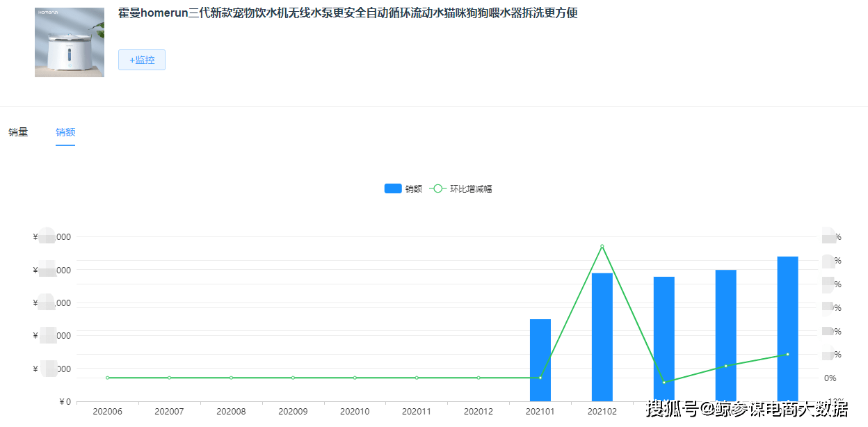Viewport: 868px width, 427px height.
Task: Click the pet water fountain product thumbnail
Action: coord(70,42)
